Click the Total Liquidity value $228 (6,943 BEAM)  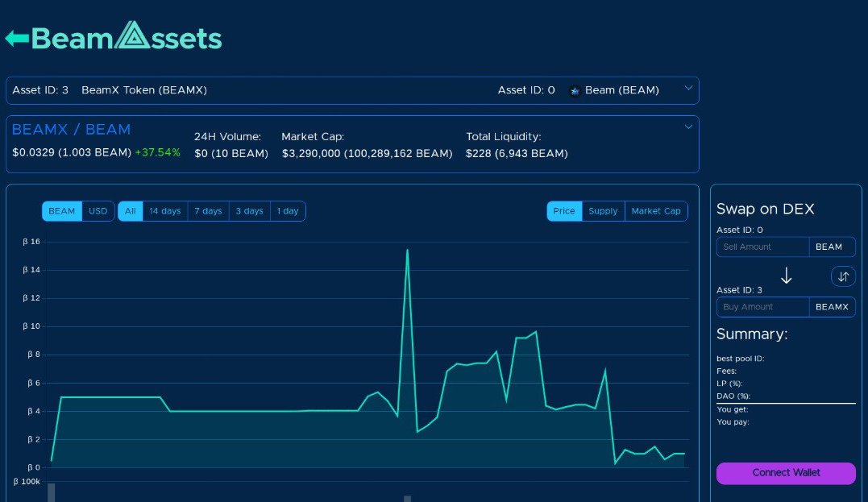point(517,153)
